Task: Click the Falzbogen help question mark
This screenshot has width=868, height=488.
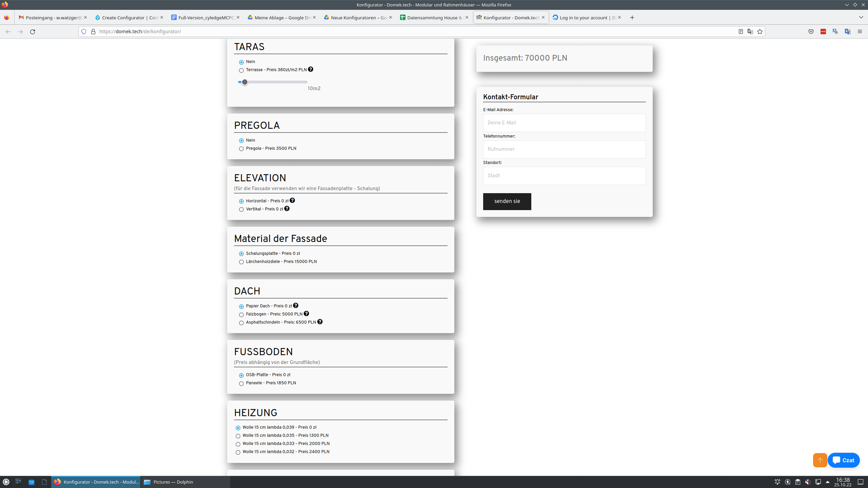Action: 307,313
